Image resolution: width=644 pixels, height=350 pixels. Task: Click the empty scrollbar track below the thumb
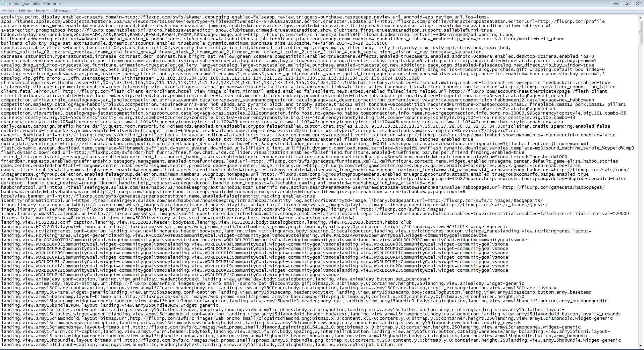point(640,193)
